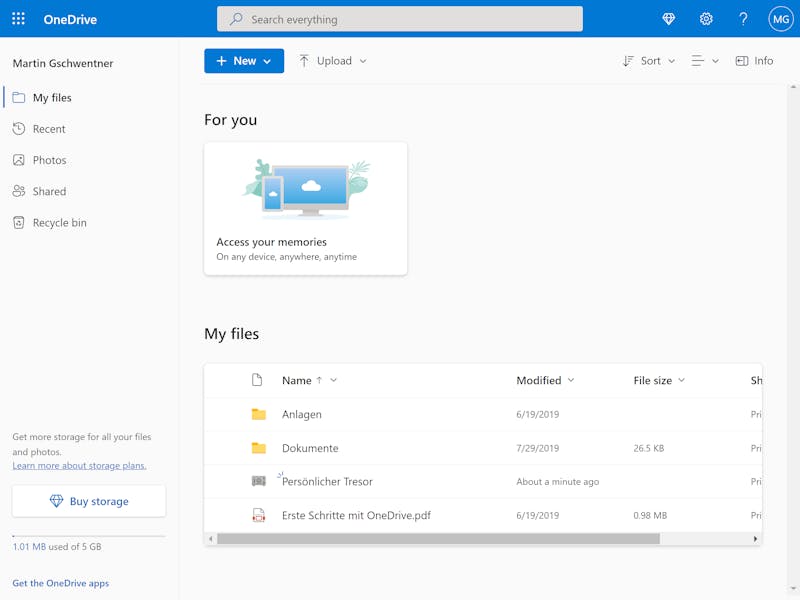The width and height of the screenshot is (800, 600).
Task: Open the Name column dropdown chevron
Action: click(x=333, y=380)
